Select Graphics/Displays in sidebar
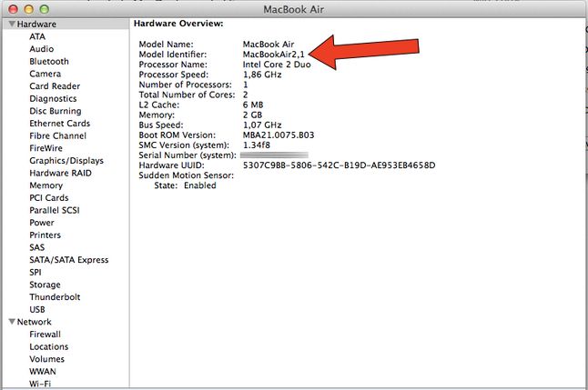Viewport: 588px width, 390px height. [66, 160]
